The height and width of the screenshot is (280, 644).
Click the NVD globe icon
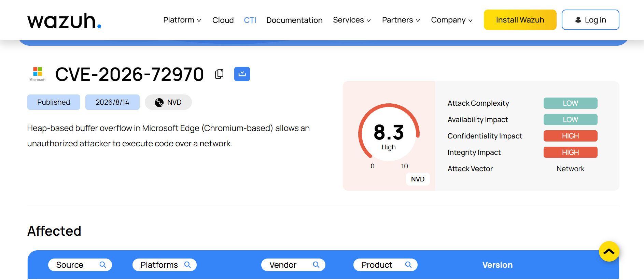(x=159, y=102)
